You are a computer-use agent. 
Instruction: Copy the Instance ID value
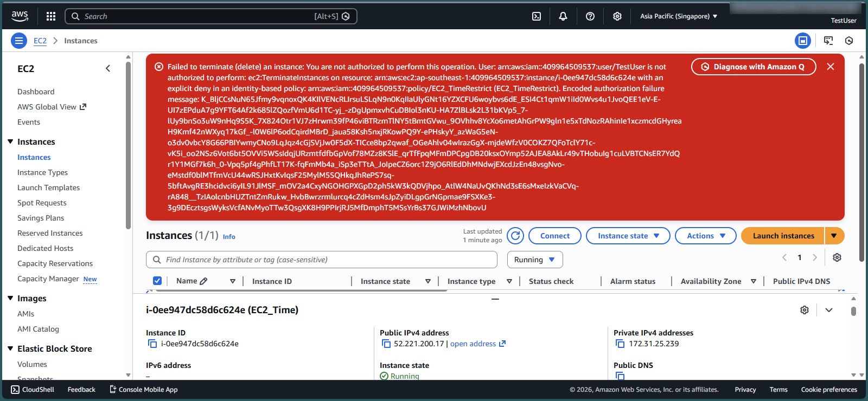[152, 344]
